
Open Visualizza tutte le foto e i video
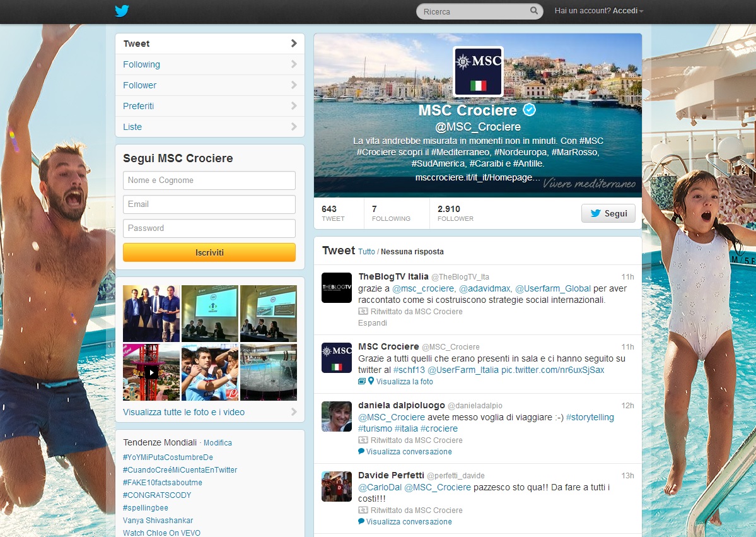(x=183, y=412)
